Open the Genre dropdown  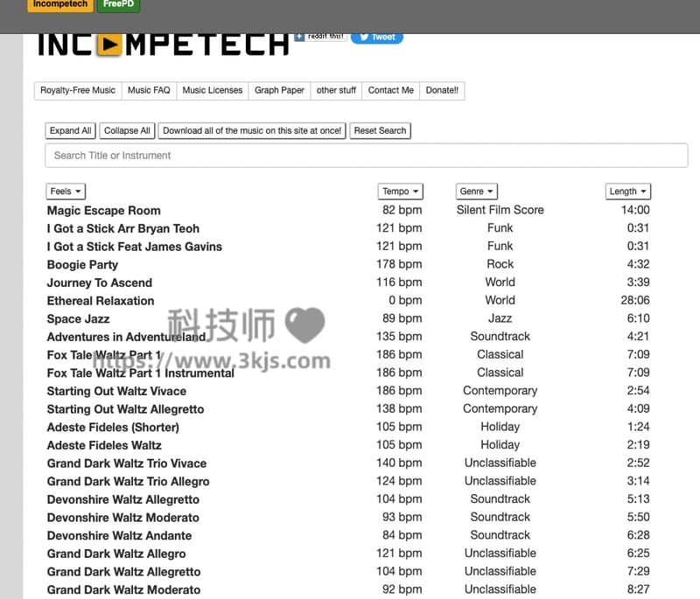(476, 192)
